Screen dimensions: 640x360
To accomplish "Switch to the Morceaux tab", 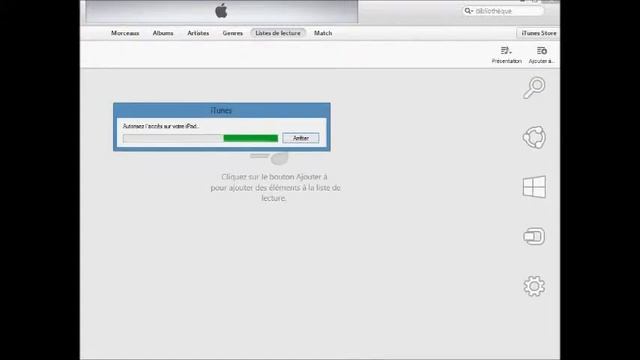I will (125, 33).
